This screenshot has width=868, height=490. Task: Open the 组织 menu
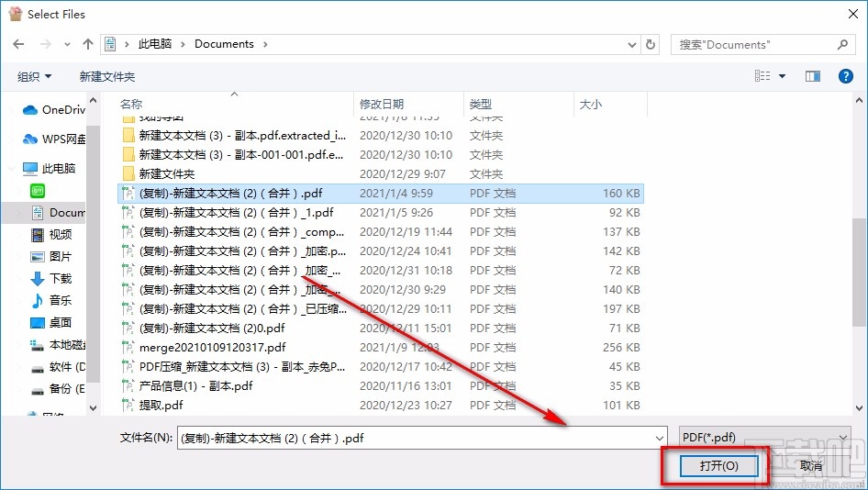(34, 76)
